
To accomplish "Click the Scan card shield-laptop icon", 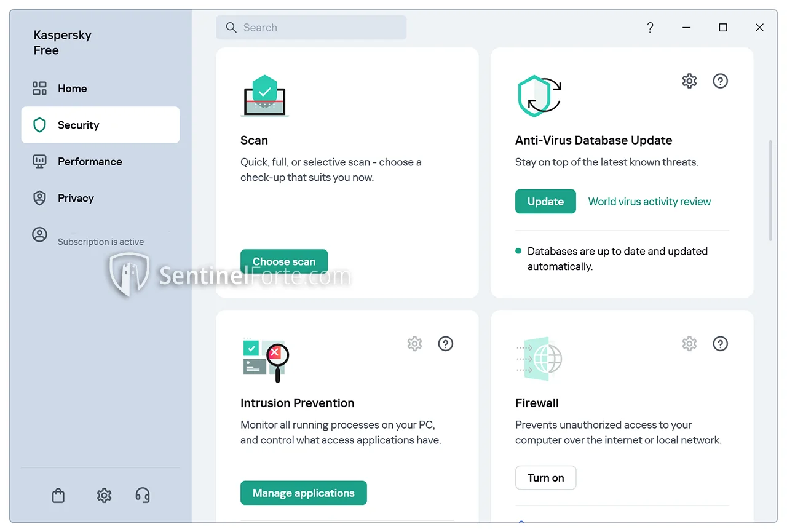I will pyautogui.click(x=265, y=96).
